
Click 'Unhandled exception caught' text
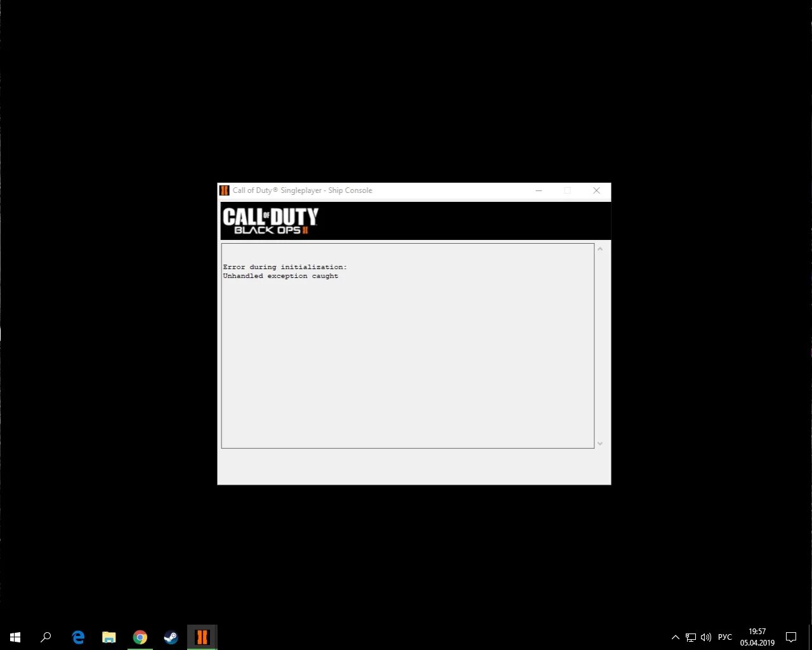[x=280, y=276]
